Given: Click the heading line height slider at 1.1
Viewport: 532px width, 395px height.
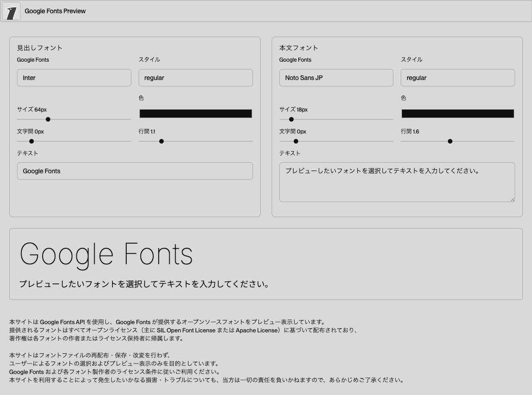Looking at the screenshot, I should tap(195, 141).
